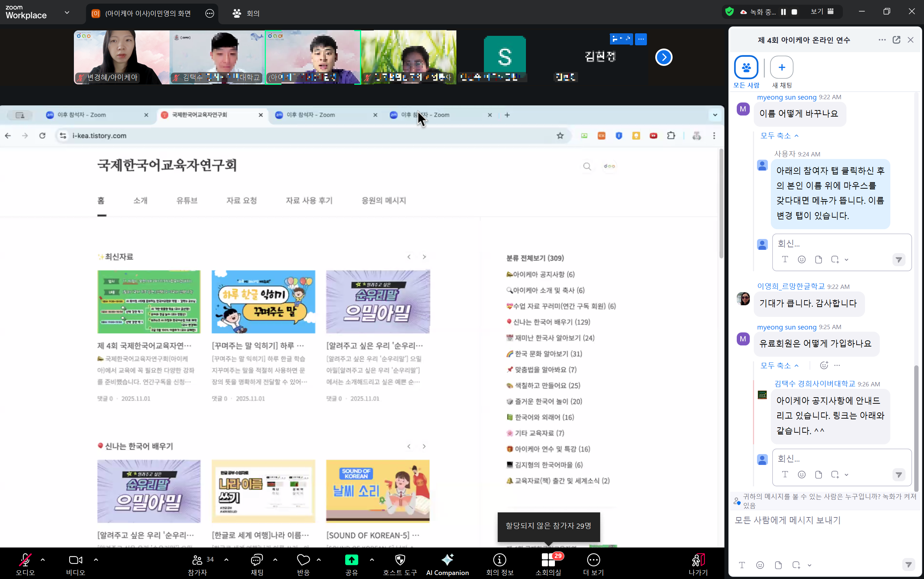924x579 pixels.
Task: Open the 자료 요청 menu item
Action: pyautogui.click(x=241, y=200)
